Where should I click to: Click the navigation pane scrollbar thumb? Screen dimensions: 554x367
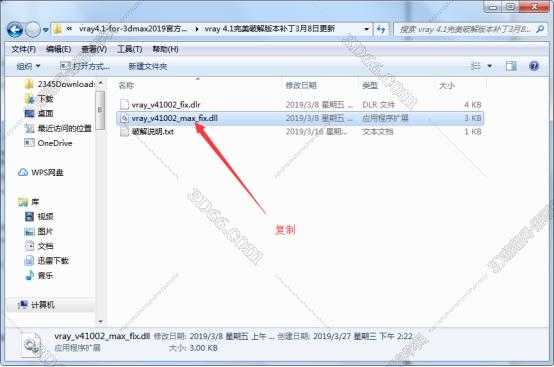pyautogui.click(x=100, y=110)
